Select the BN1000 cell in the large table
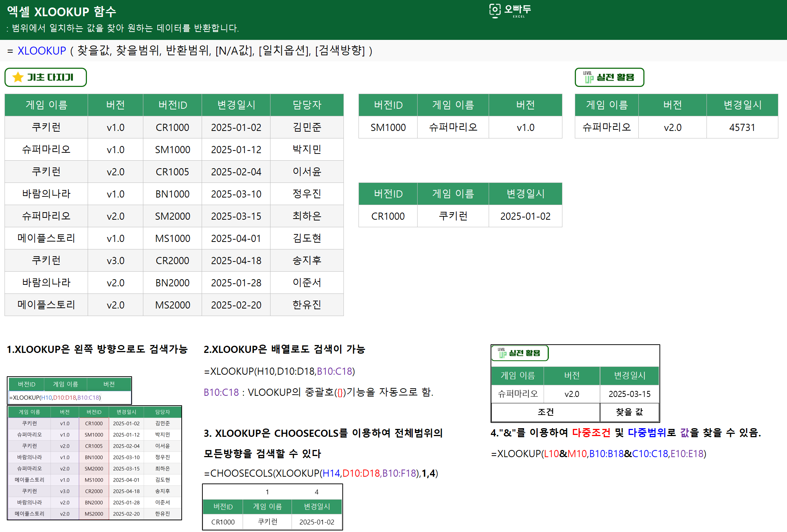The height and width of the screenshot is (532, 787). (173, 194)
